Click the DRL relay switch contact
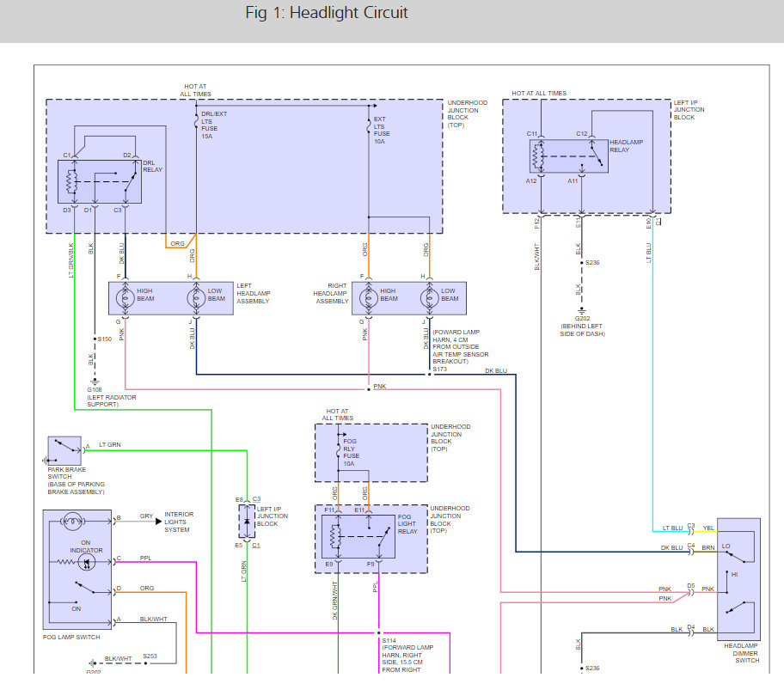 [x=131, y=182]
